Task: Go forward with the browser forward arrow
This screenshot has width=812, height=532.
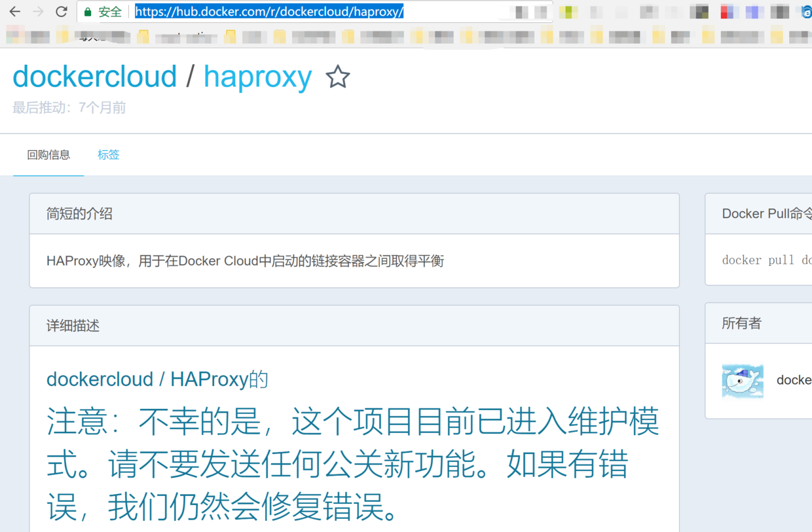Action: [38, 12]
